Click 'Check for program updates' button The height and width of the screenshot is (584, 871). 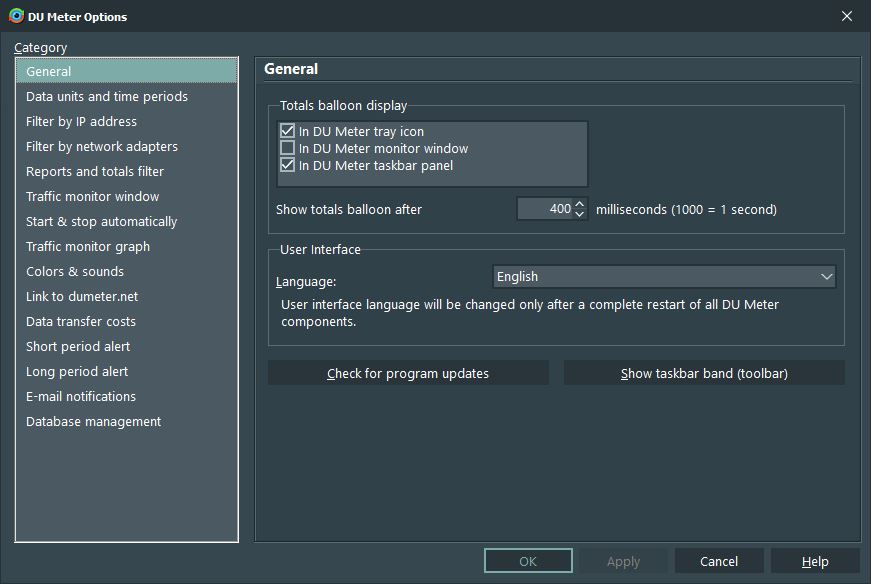408,373
